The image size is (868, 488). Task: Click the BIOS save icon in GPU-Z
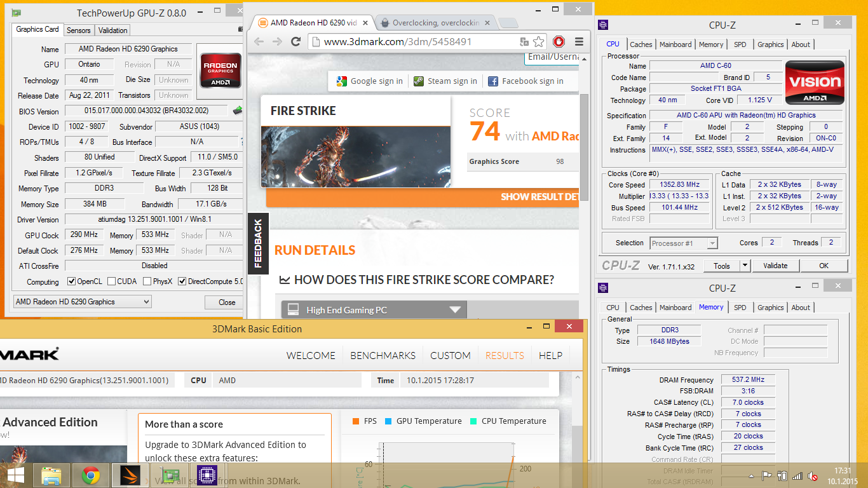[238, 111]
